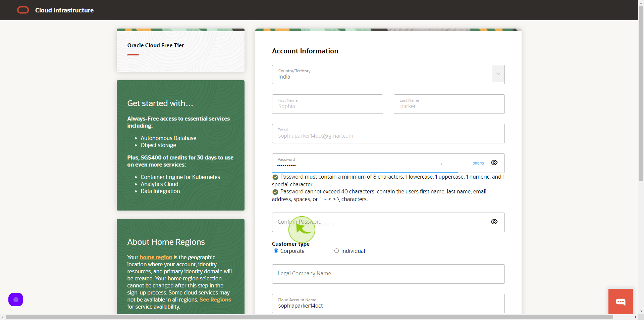
Task: Click the second password-rule green check icon
Action: pos(275,192)
